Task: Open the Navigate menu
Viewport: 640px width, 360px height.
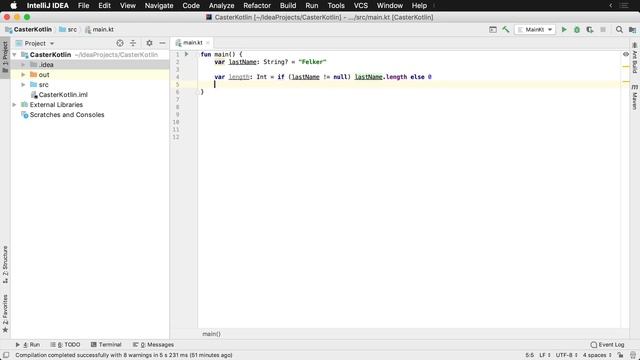Action: coord(159,6)
